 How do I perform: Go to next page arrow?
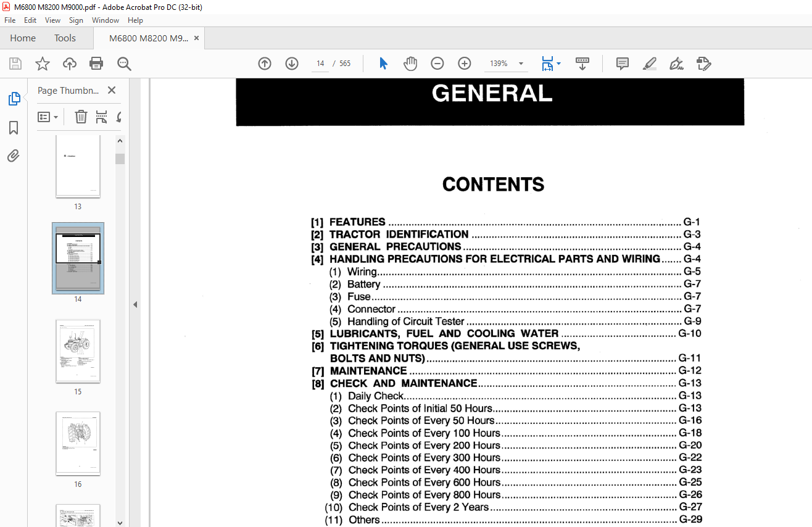[x=292, y=64]
